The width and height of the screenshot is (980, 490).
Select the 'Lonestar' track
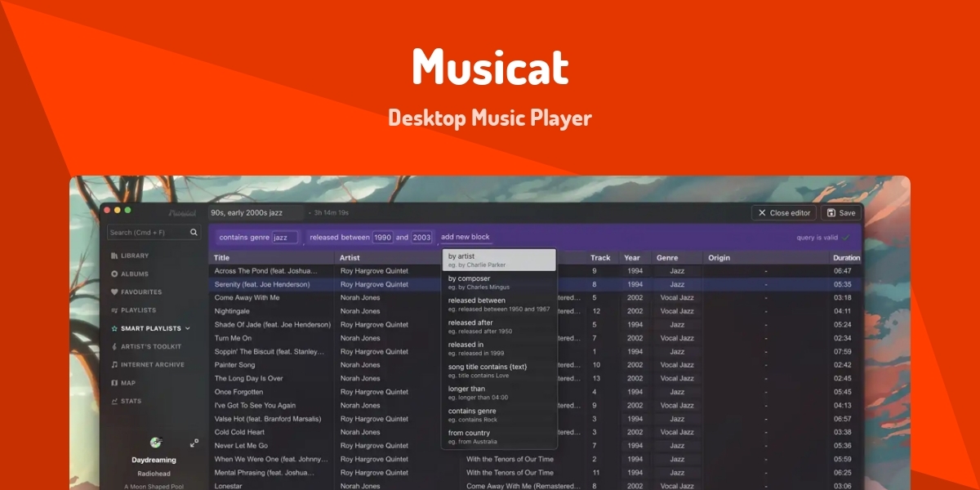click(229, 486)
